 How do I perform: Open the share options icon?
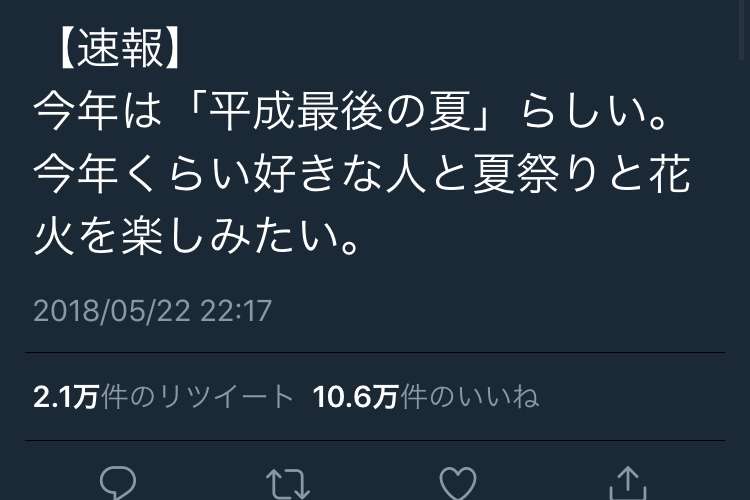pos(628,483)
